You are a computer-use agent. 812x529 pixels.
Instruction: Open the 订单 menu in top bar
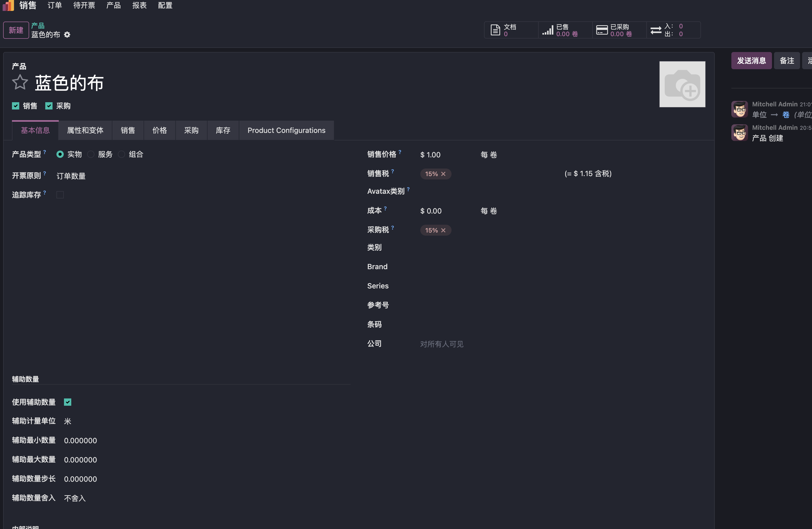(x=55, y=5)
